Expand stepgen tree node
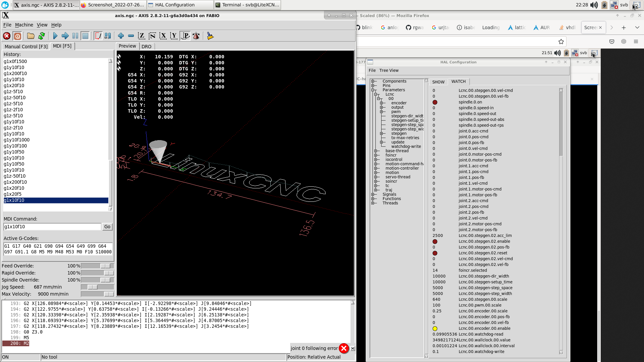644x362 pixels. tap(381, 133)
